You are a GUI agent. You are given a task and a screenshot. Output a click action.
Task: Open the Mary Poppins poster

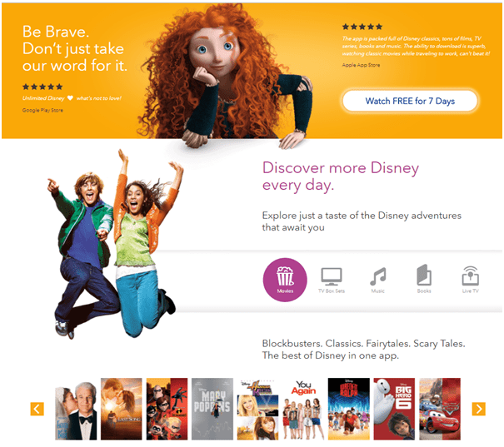point(212,409)
